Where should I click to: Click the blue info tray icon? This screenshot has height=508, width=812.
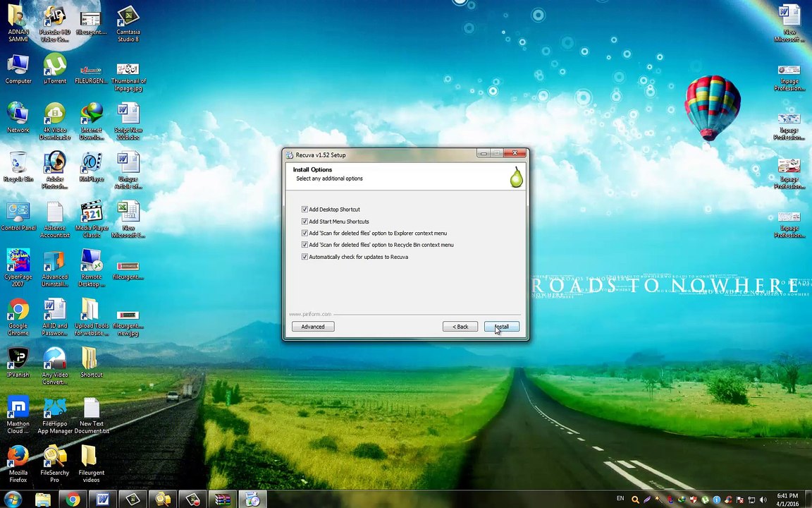717,500
